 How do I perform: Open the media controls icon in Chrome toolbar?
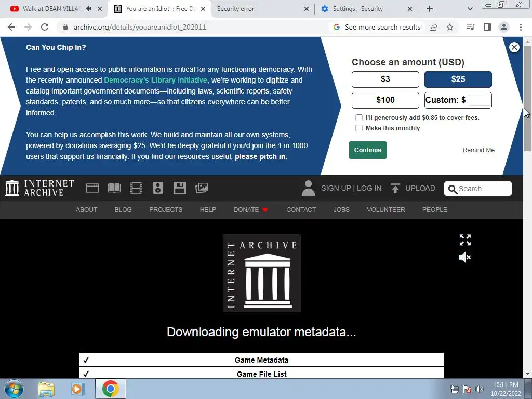tap(470, 27)
